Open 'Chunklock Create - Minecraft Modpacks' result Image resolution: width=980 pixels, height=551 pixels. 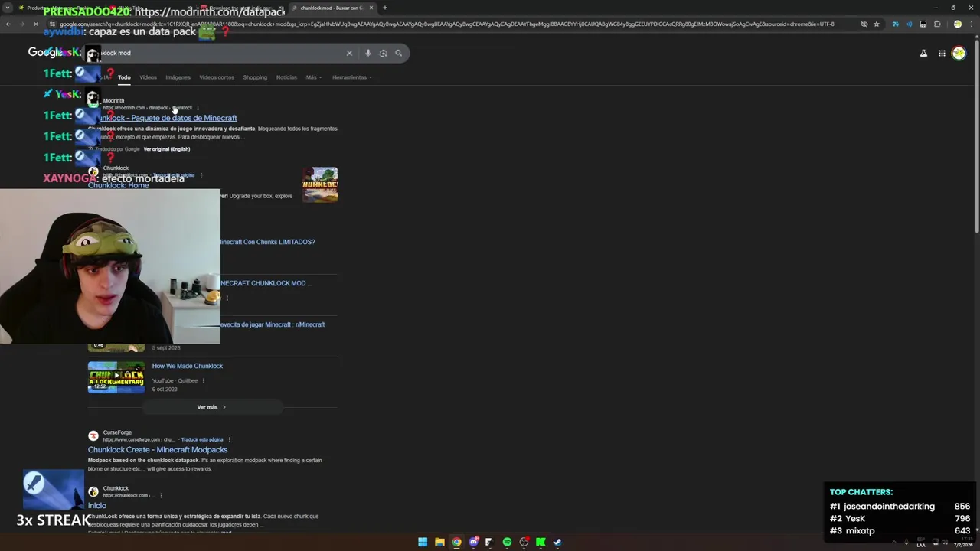[158, 450]
